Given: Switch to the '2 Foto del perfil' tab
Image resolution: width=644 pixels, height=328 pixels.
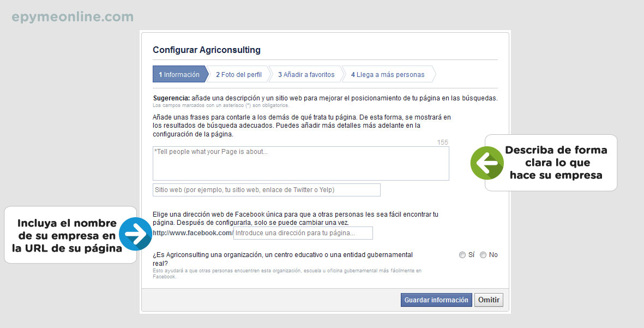Looking at the screenshot, I should click(239, 74).
